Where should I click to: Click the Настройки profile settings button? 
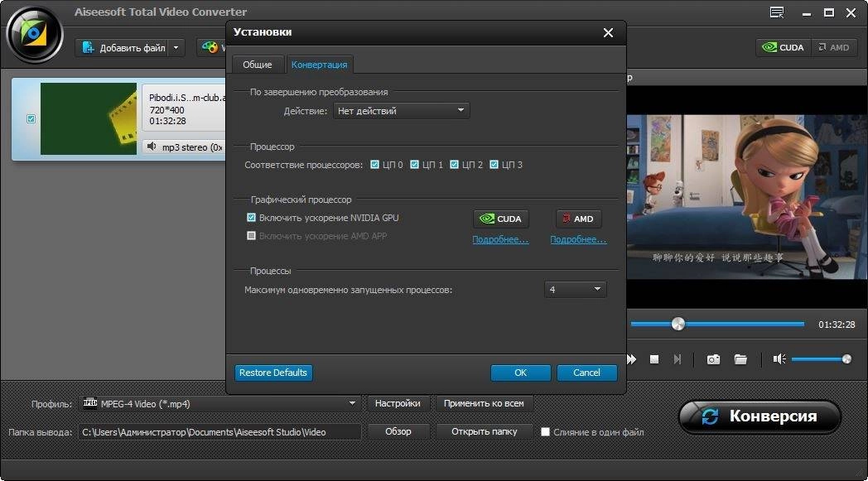coord(398,403)
